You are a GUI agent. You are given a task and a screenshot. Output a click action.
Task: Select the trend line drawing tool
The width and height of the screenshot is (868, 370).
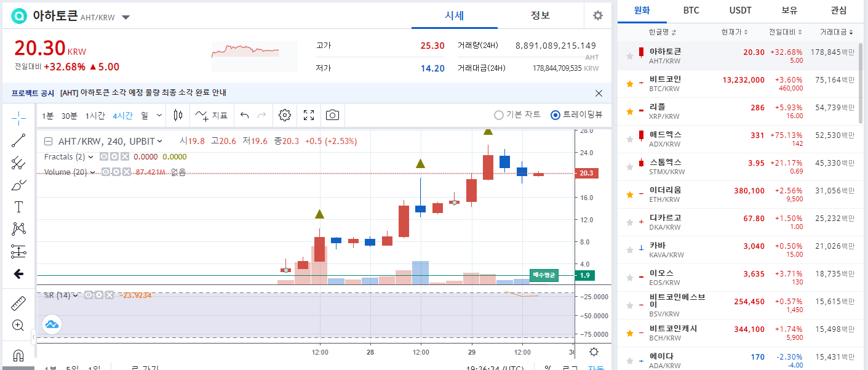coord(18,140)
